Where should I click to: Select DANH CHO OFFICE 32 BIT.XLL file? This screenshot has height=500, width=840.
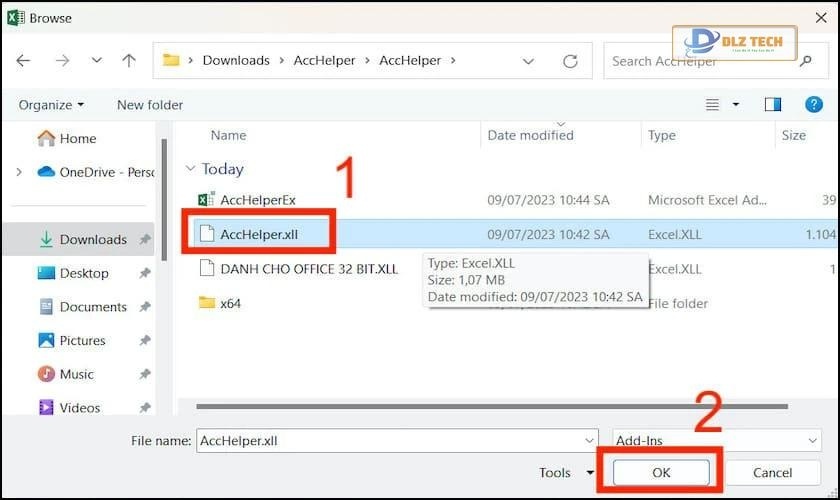309,269
